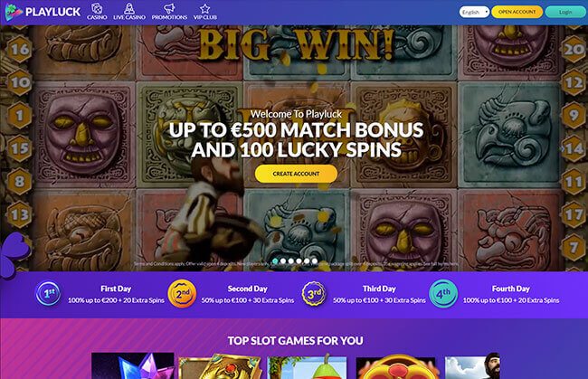Click the 4th day teal badge

(443, 294)
